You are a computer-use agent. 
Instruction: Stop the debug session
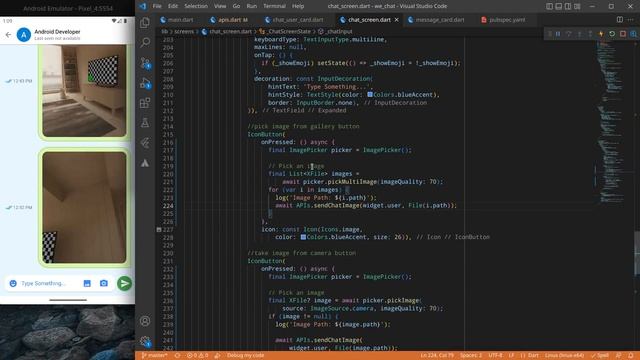(622, 34)
